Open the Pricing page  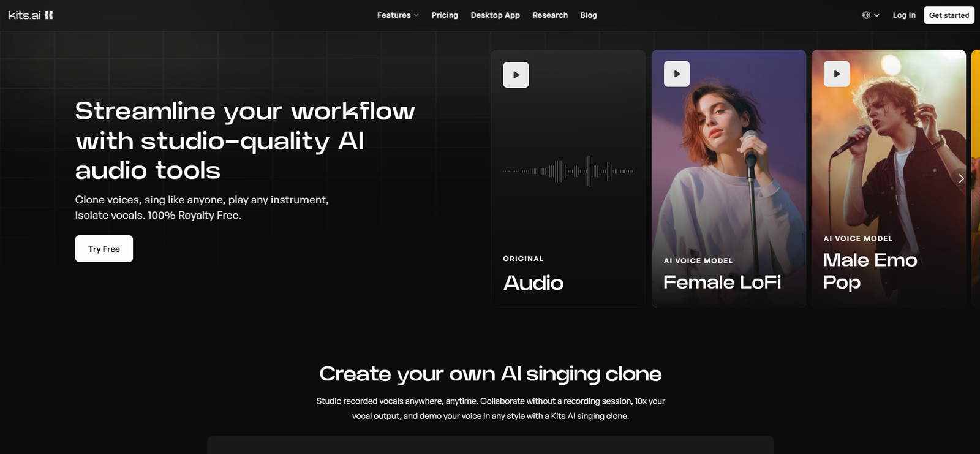(444, 15)
